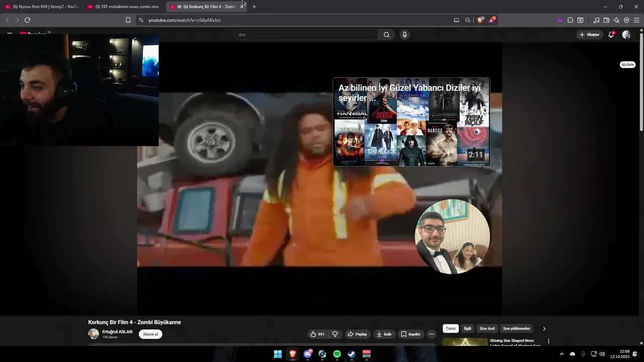Select the Korkunç Bir Film 4 tab
644x362 pixels.
205,7
